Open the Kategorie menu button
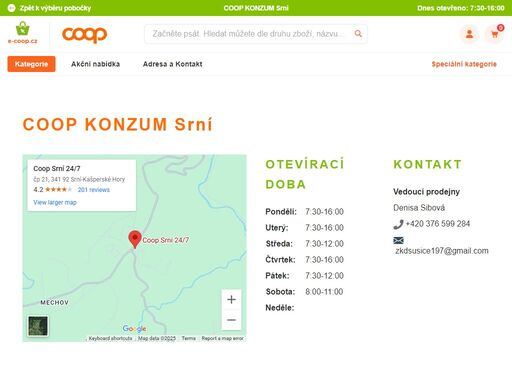The image size is (512, 384). (x=31, y=64)
